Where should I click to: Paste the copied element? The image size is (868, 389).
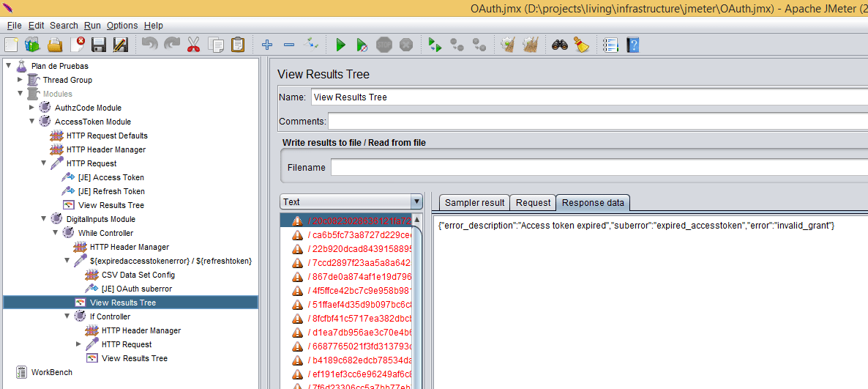click(x=237, y=45)
